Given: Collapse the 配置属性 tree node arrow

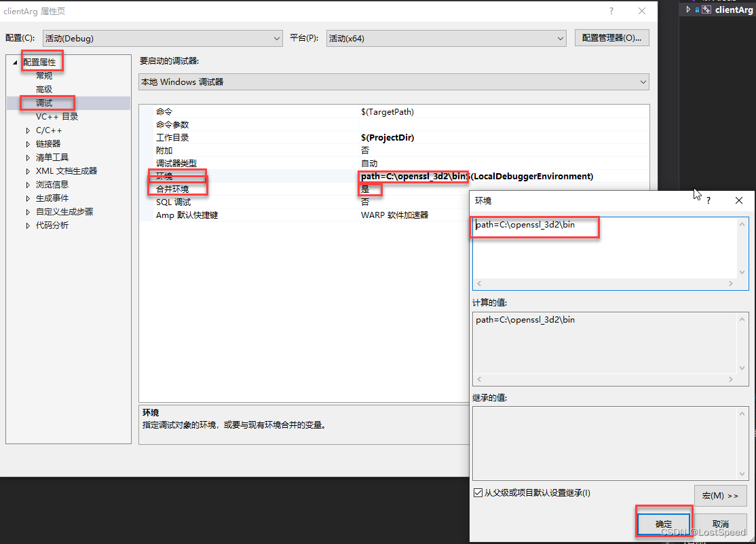Looking at the screenshot, I should [x=15, y=62].
